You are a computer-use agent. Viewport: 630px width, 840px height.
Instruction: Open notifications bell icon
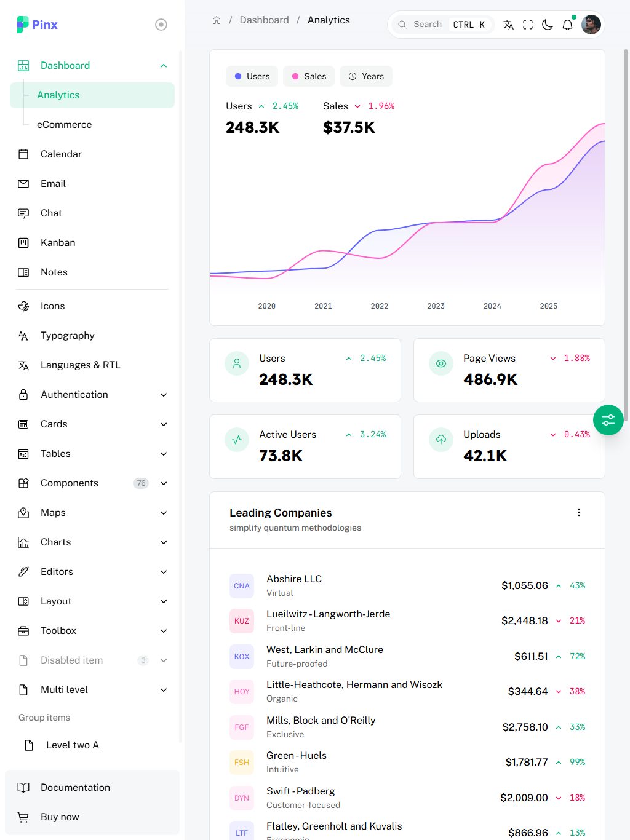click(567, 25)
